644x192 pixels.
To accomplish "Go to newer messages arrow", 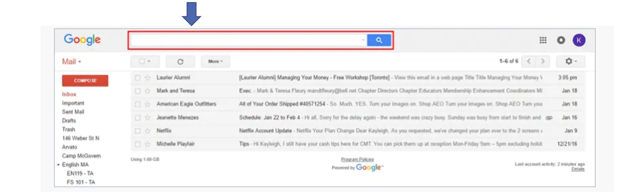I will pos(529,61).
